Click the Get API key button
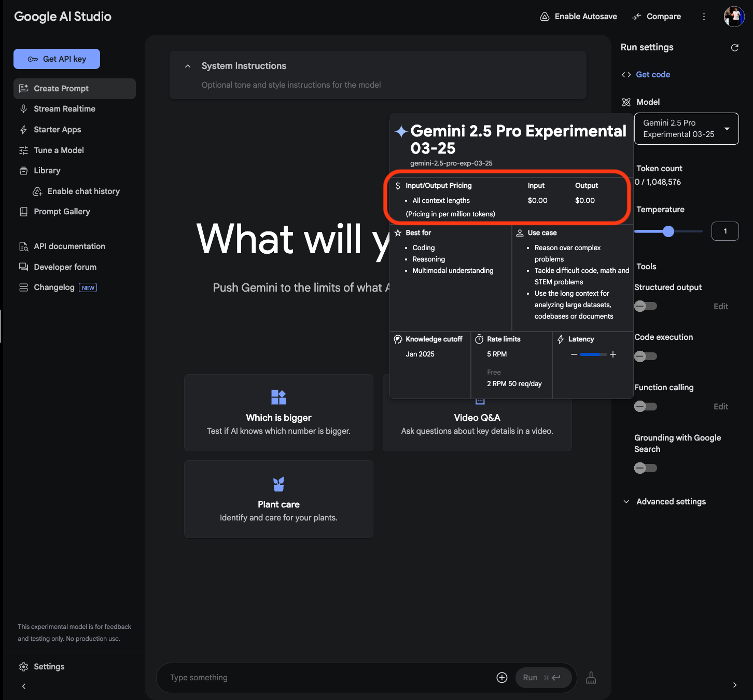753x700 pixels. (57, 59)
